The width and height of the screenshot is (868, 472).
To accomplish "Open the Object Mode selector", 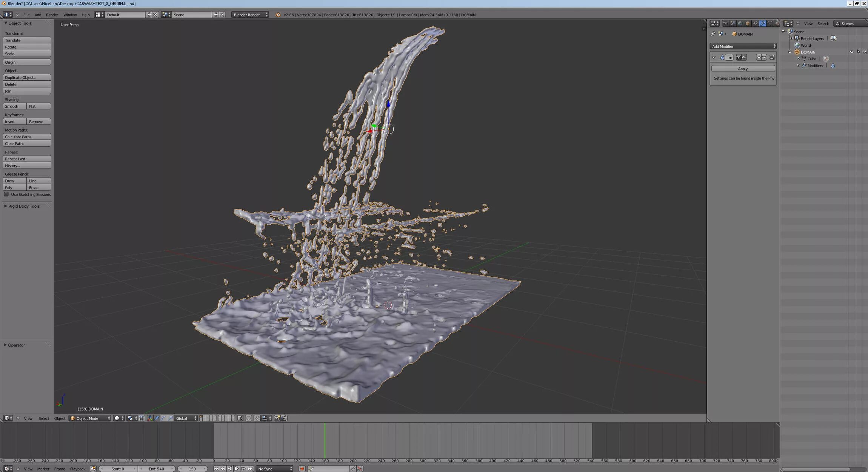I will click(x=90, y=418).
